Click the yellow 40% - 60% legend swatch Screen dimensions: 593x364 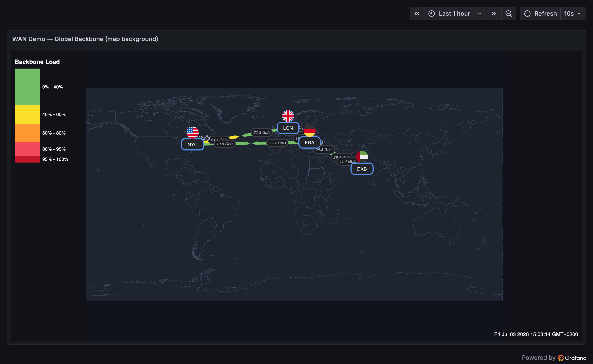[28, 114]
